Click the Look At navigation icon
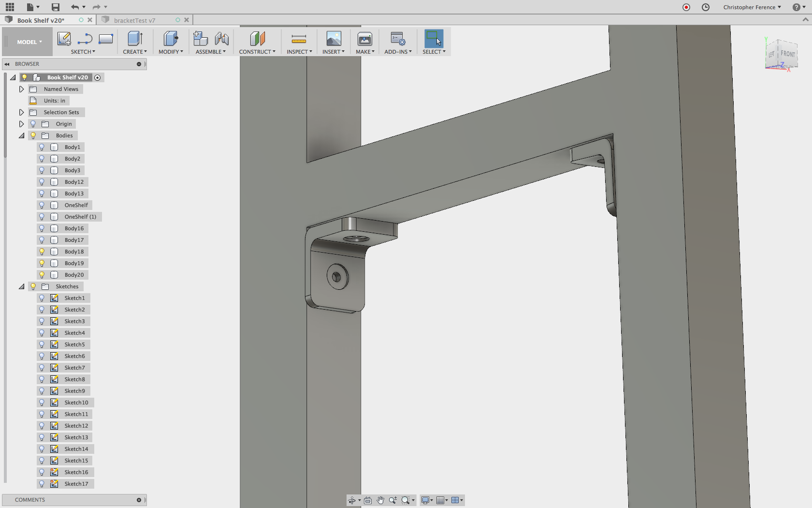The width and height of the screenshot is (812, 508). [x=368, y=500]
